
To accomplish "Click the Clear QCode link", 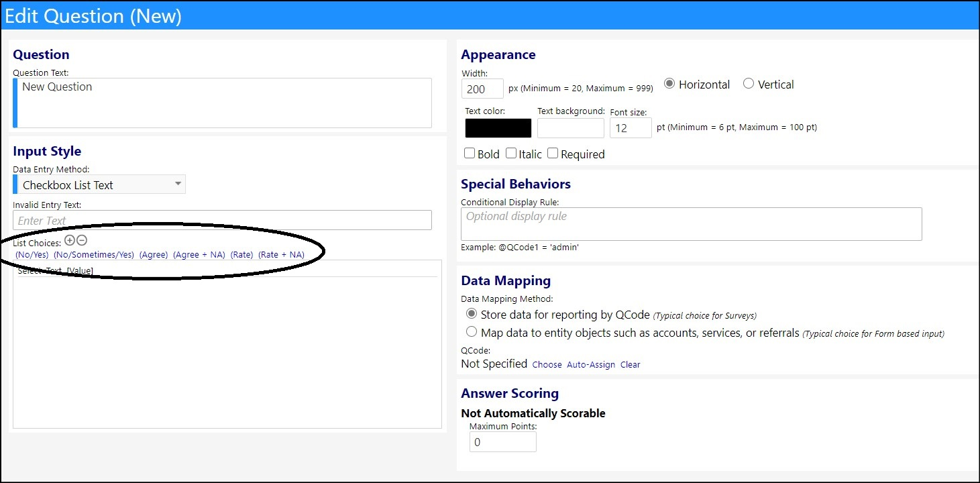I will [x=631, y=365].
